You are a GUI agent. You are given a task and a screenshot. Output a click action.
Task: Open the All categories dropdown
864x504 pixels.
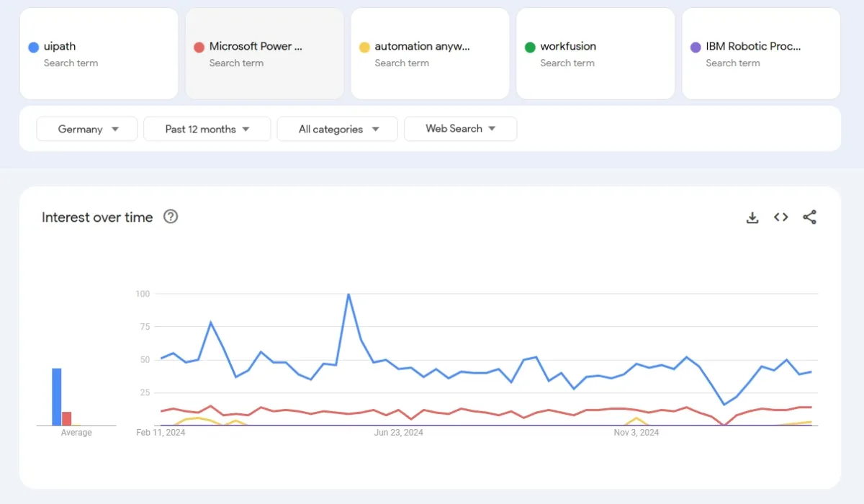[338, 129]
